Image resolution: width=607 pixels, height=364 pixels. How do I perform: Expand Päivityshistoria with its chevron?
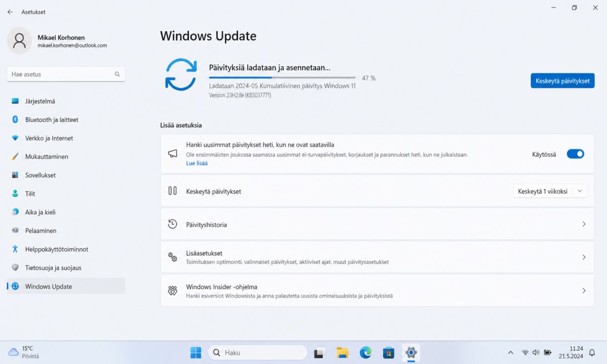584,224
